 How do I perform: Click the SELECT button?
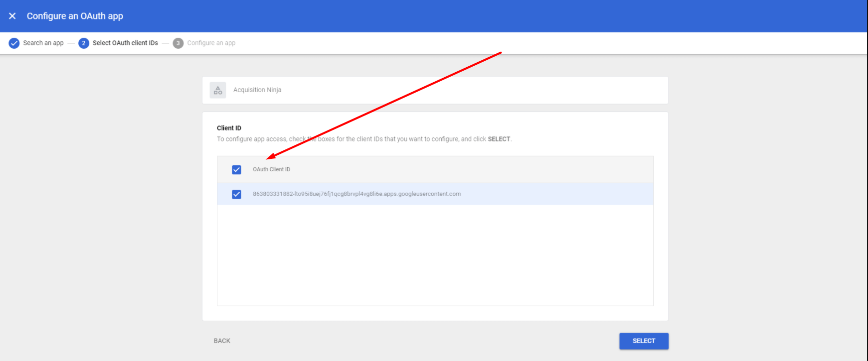[644, 341]
